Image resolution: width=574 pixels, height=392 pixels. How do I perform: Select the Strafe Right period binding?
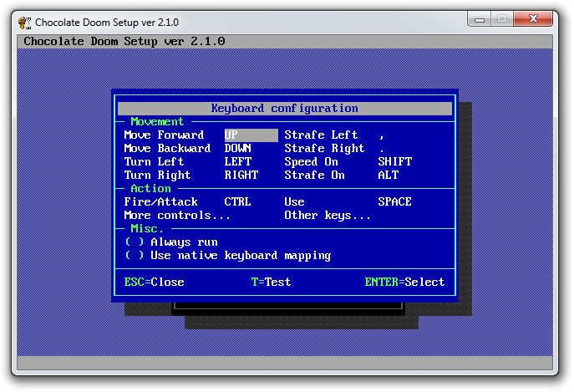point(382,149)
